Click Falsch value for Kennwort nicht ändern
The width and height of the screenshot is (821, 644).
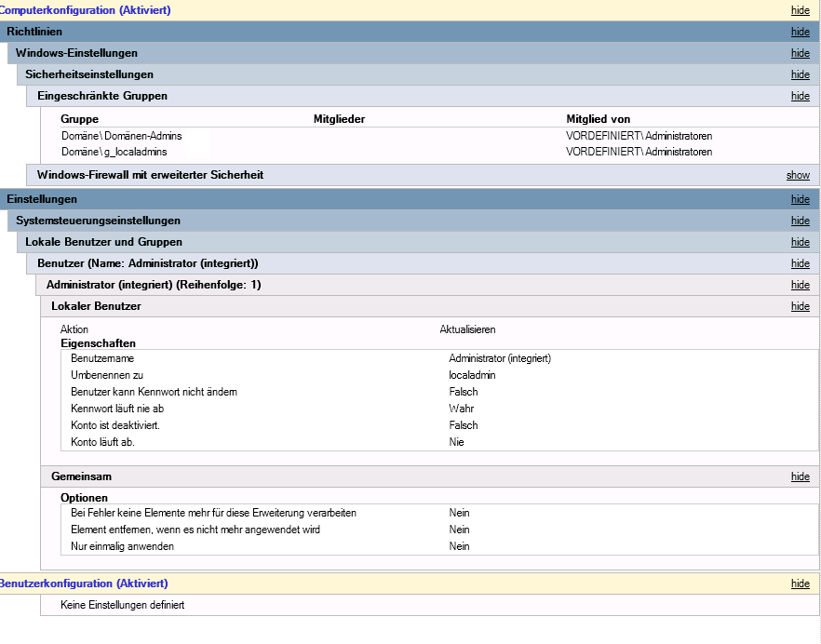point(464,392)
